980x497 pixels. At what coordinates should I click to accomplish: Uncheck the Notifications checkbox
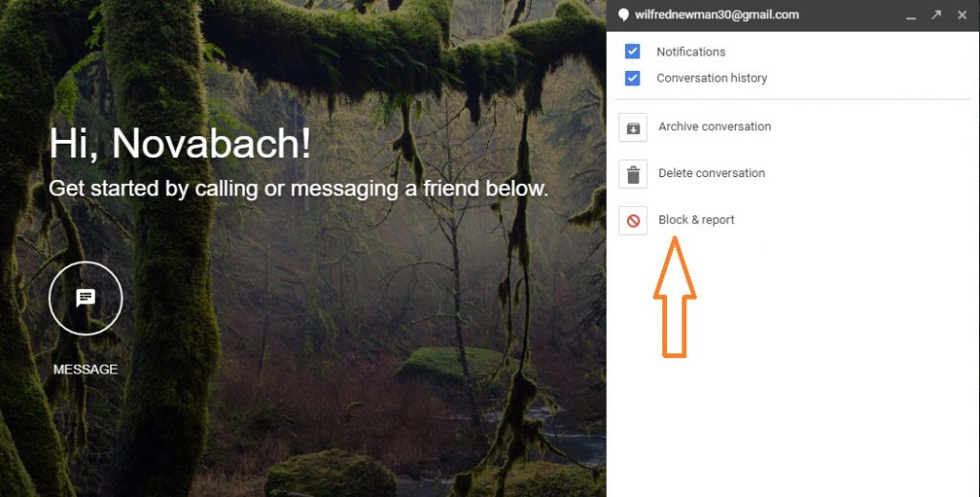pyautogui.click(x=633, y=52)
